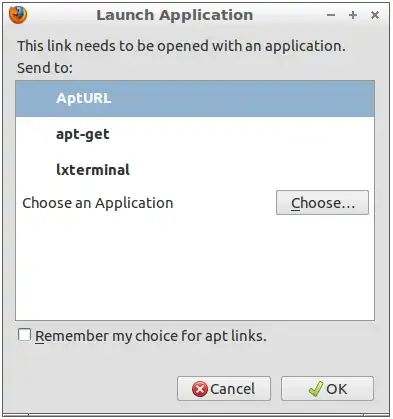
Task: Cancel the launch application request
Action: pos(224,389)
